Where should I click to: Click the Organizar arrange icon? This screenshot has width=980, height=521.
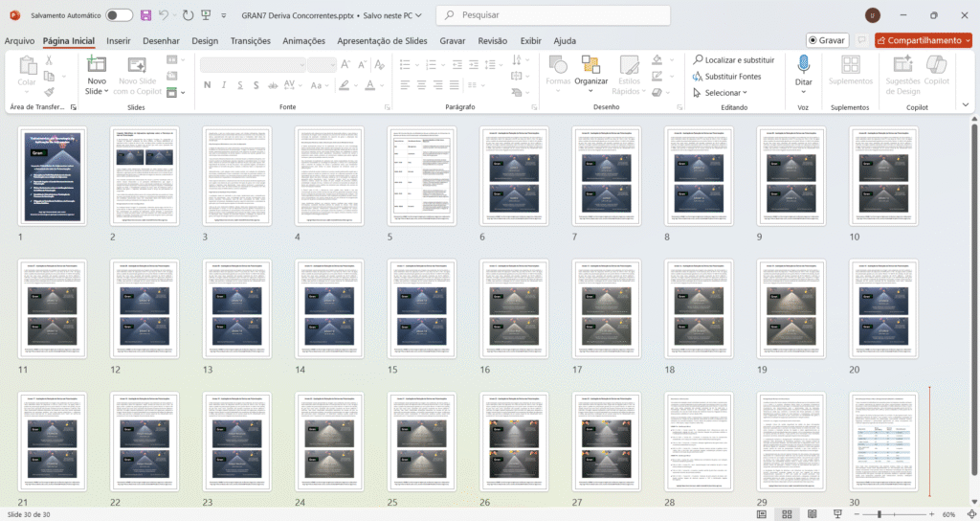(x=590, y=70)
